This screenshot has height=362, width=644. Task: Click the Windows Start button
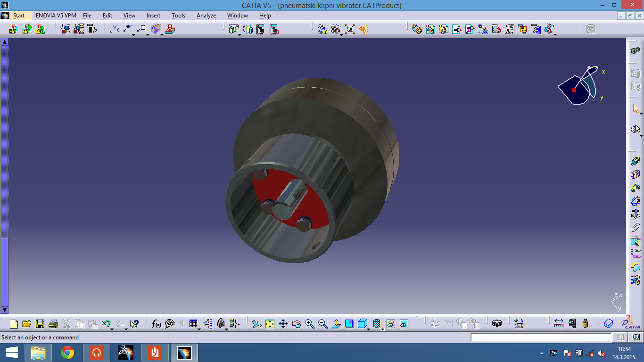point(11,353)
